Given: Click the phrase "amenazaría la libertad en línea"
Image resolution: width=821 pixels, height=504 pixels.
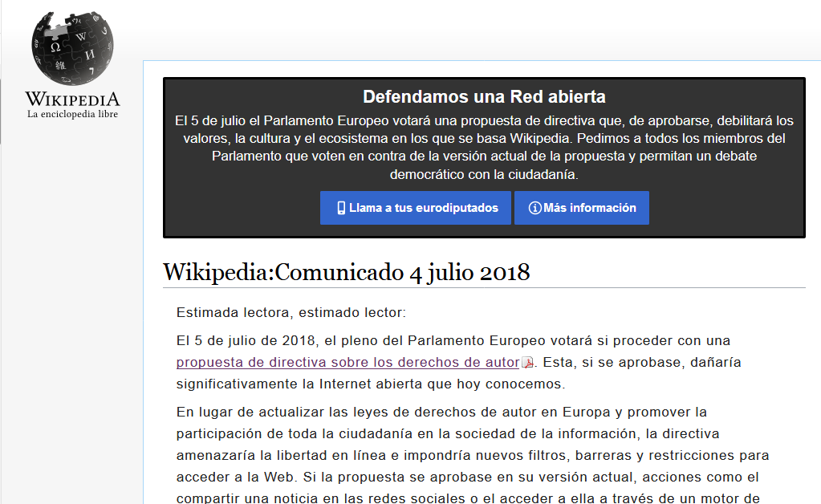Looking at the screenshot, I should 273,455.
